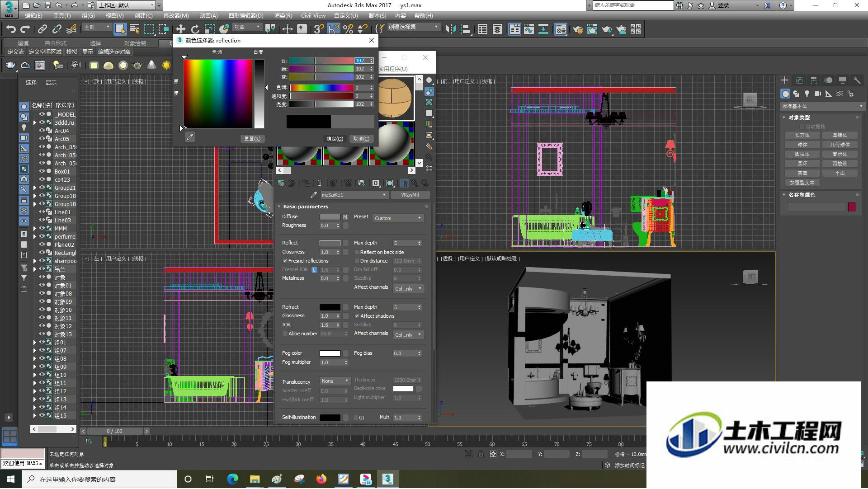Choose the Rectangular Selection Region tool
Viewport: 868px width, 489px height.
[149, 29]
